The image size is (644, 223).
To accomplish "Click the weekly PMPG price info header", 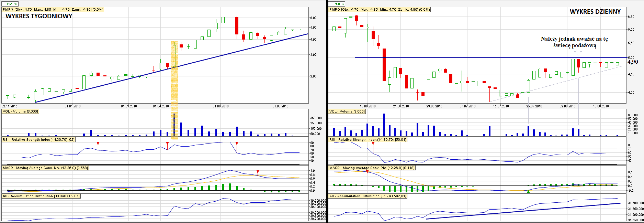I will (53, 10).
